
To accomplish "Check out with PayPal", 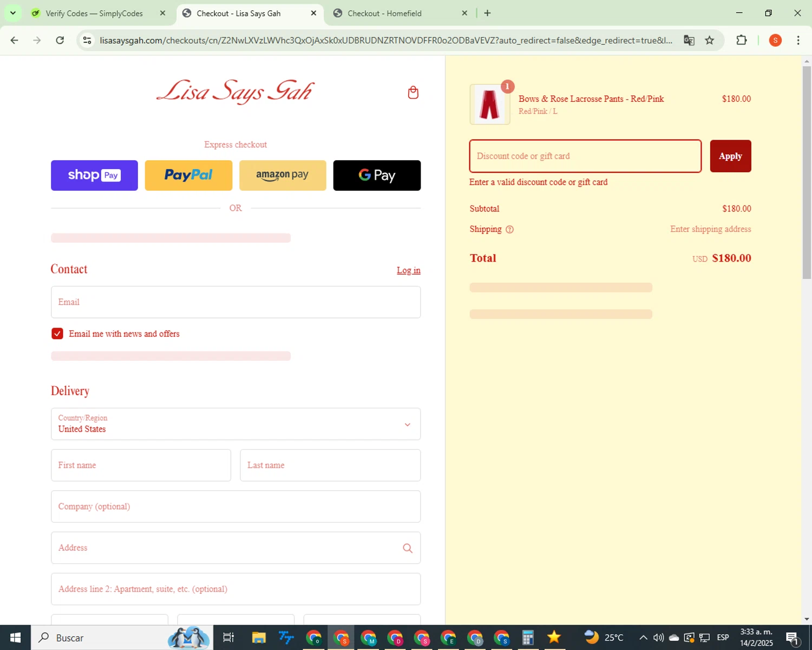I will [x=188, y=175].
